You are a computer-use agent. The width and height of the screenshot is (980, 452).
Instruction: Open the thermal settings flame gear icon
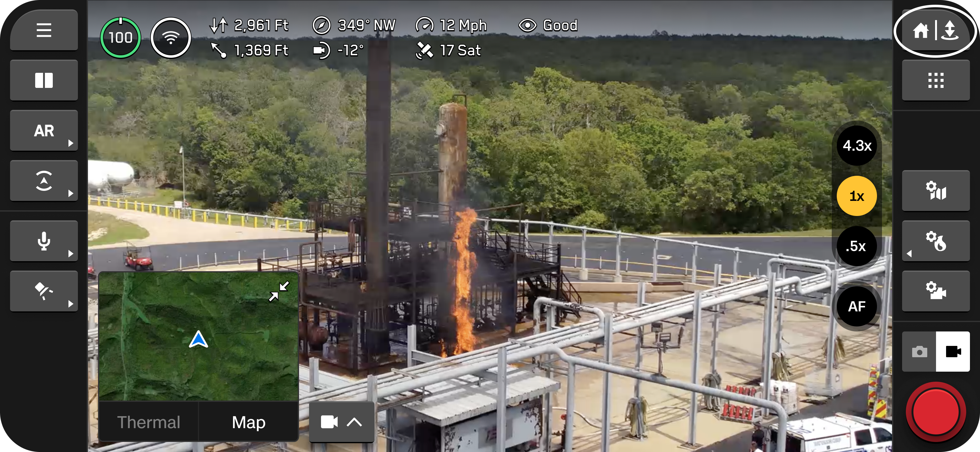[x=935, y=241]
